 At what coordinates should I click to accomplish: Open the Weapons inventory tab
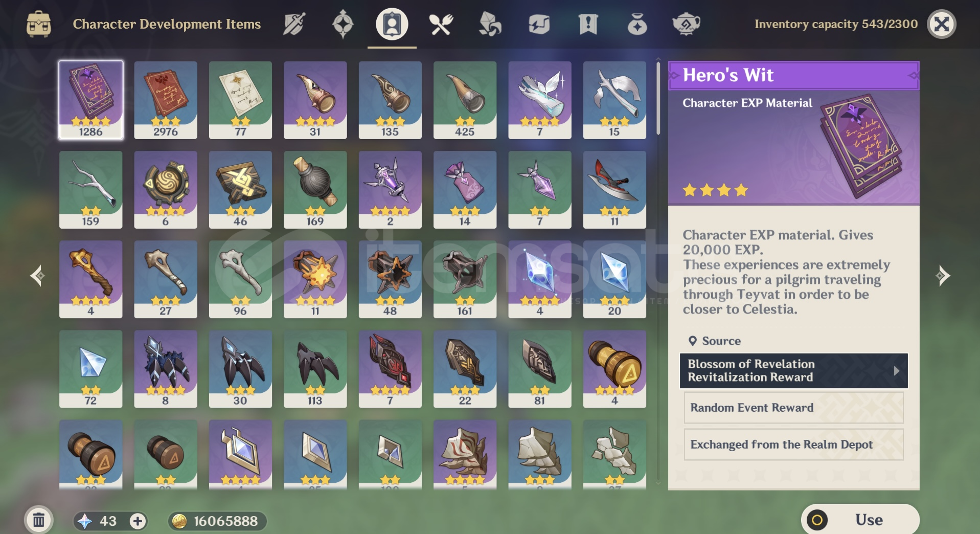click(x=294, y=24)
